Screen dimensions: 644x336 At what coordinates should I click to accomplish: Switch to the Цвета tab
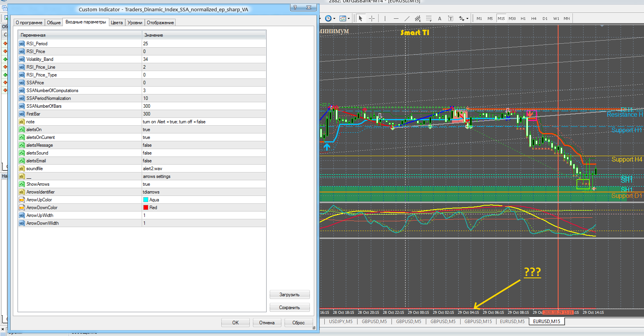(x=117, y=23)
